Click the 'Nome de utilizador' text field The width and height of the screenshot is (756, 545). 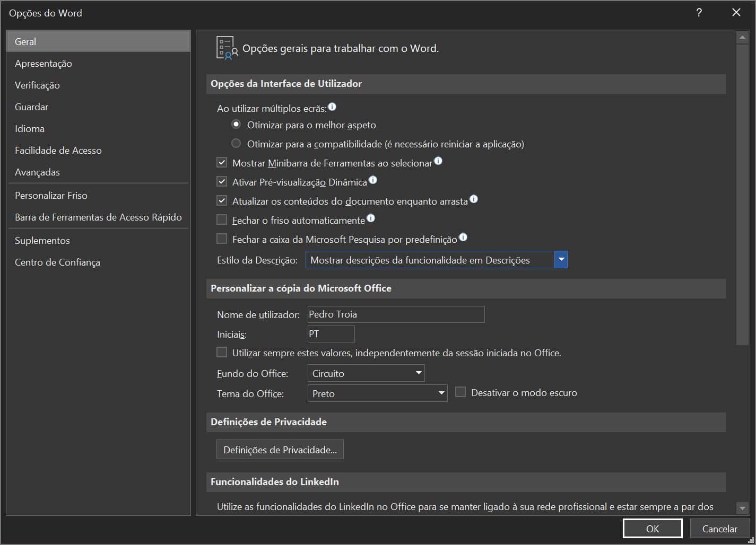tap(396, 314)
